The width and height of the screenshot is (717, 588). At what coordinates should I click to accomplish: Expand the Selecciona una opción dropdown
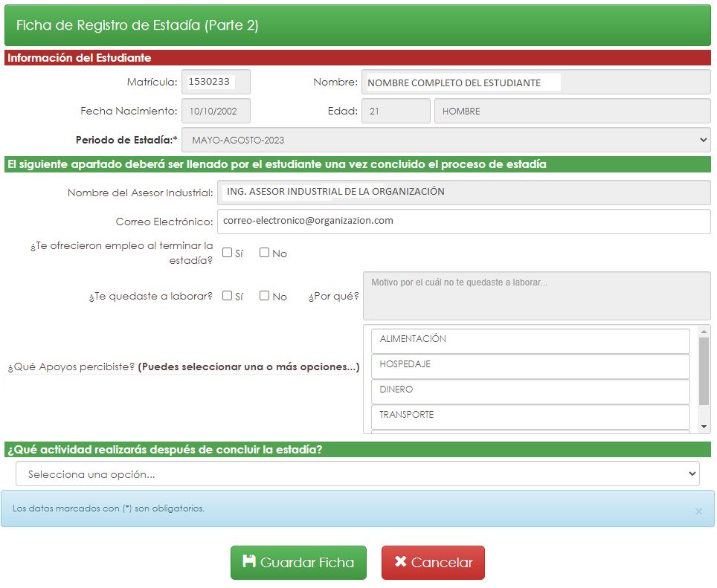(357, 474)
